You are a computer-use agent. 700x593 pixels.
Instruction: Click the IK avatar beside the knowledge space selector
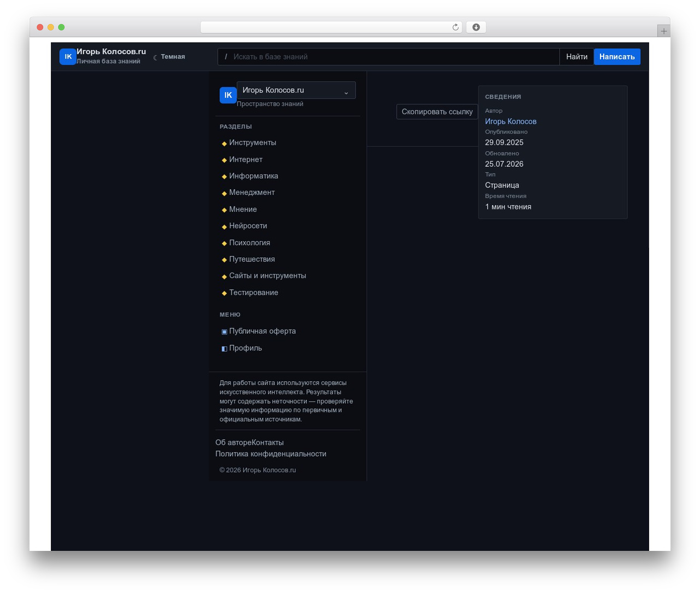tap(228, 95)
